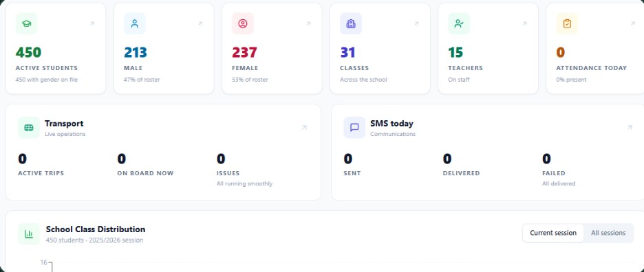Screen dimensions: 644x272
Task: Click the 'On staff' text
Action: click(459, 80)
